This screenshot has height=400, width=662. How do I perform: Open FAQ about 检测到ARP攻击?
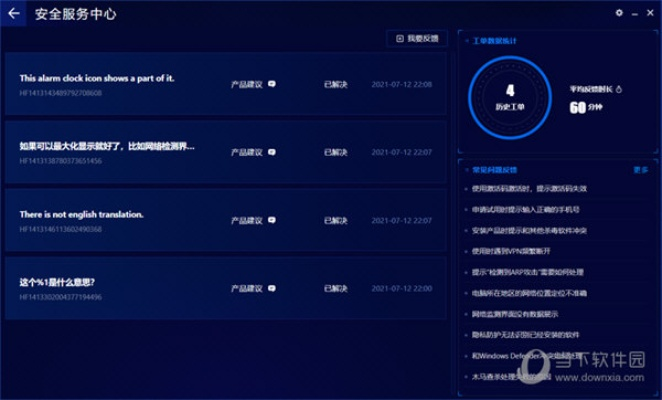click(x=528, y=272)
